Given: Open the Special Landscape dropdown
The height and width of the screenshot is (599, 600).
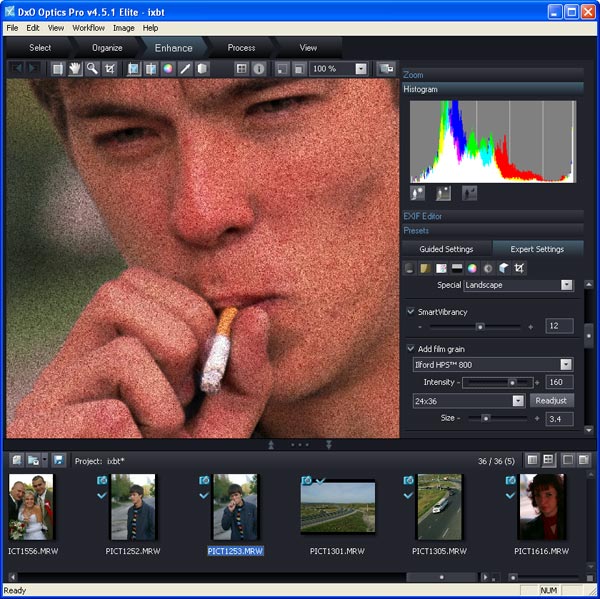Looking at the screenshot, I should (x=566, y=285).
